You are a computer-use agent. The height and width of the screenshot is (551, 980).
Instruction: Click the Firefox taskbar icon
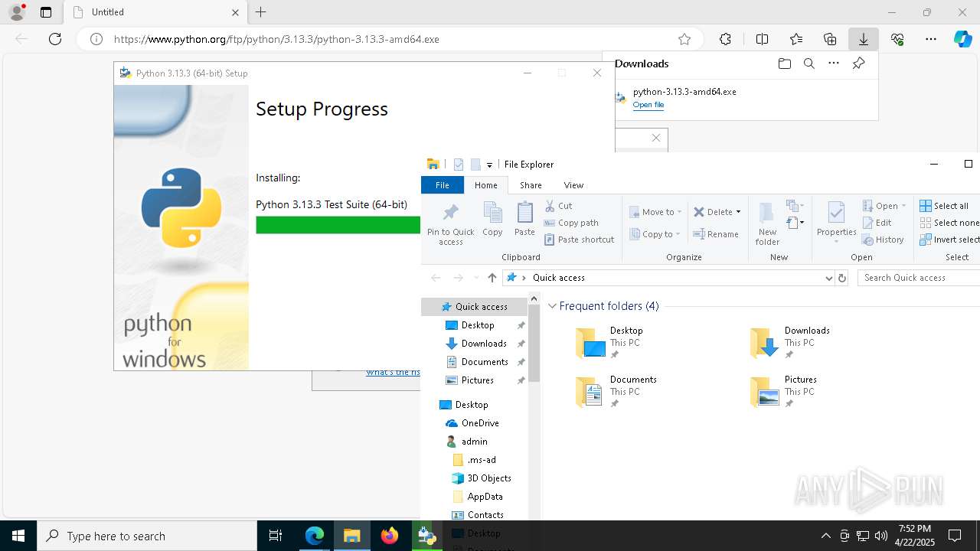point(390,536)
